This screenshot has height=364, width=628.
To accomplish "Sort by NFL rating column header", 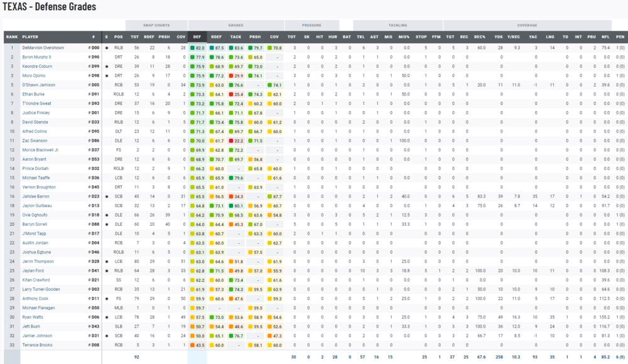I will (605, 37).
